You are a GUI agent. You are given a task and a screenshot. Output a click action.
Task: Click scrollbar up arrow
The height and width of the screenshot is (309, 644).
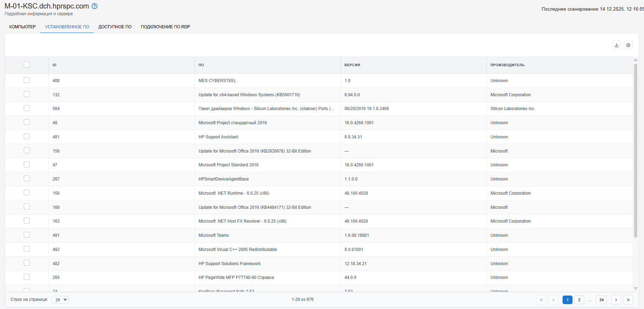[636, 60]
